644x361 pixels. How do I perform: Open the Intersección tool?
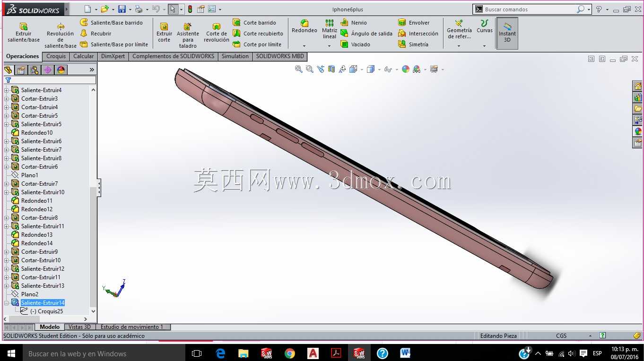pos(418,34)
